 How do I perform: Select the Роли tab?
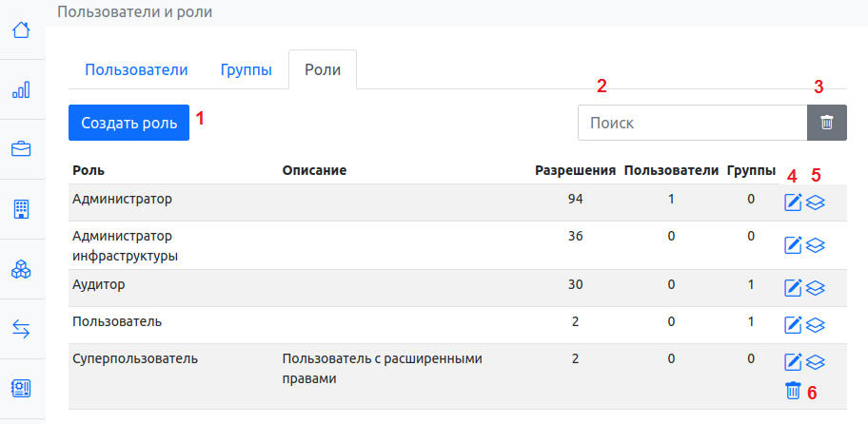(323, 69)
